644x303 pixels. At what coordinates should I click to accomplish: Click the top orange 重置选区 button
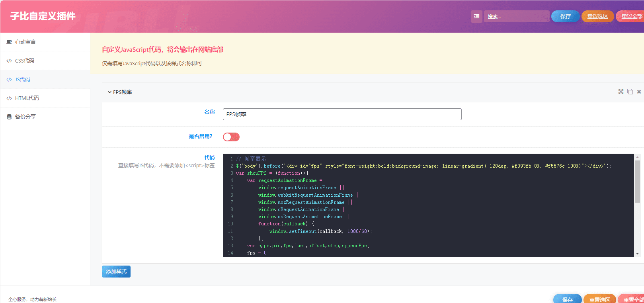[597, 16]
